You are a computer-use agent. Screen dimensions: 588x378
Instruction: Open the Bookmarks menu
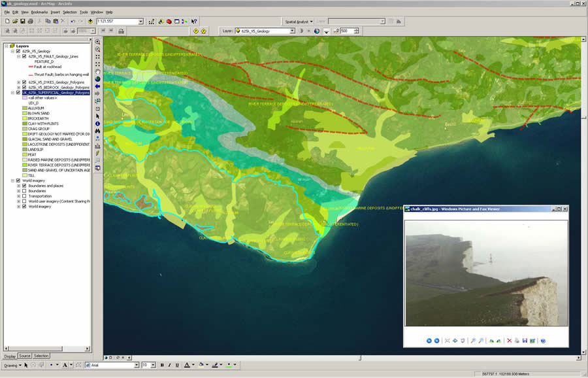click(x=39, y=12)
